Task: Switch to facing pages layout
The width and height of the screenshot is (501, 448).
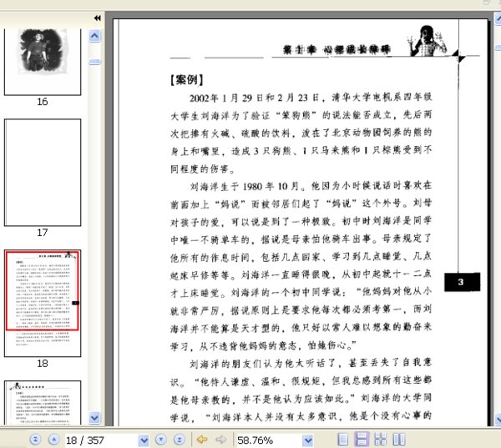Action: [399, 440]
